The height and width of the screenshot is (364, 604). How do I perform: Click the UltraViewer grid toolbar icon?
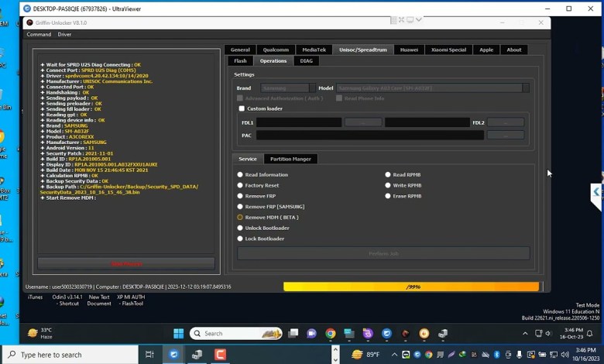393,19
